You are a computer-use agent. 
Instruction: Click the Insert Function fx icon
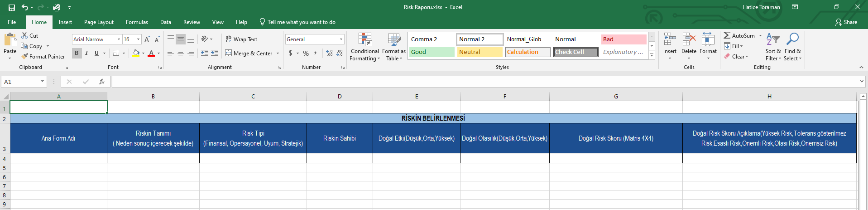pos(102,82)
